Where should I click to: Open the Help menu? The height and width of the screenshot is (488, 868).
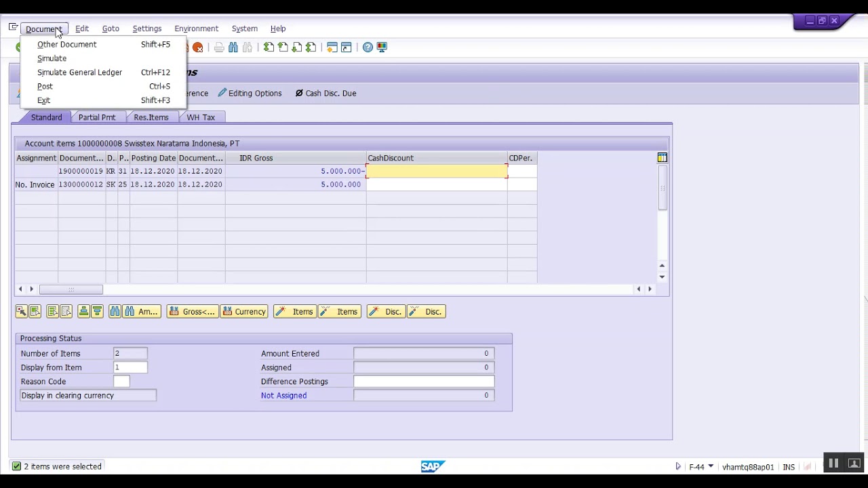click(x=278, y=28)
